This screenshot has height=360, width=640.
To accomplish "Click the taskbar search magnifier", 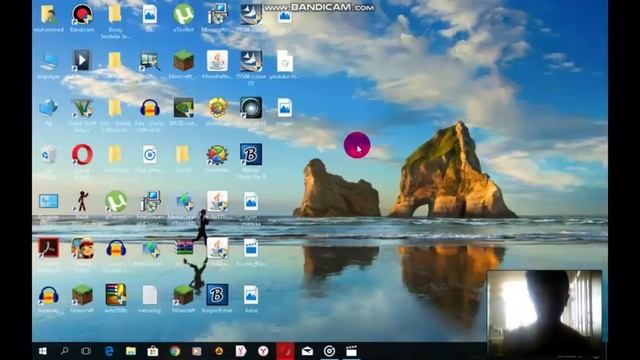I will [64, 351].
